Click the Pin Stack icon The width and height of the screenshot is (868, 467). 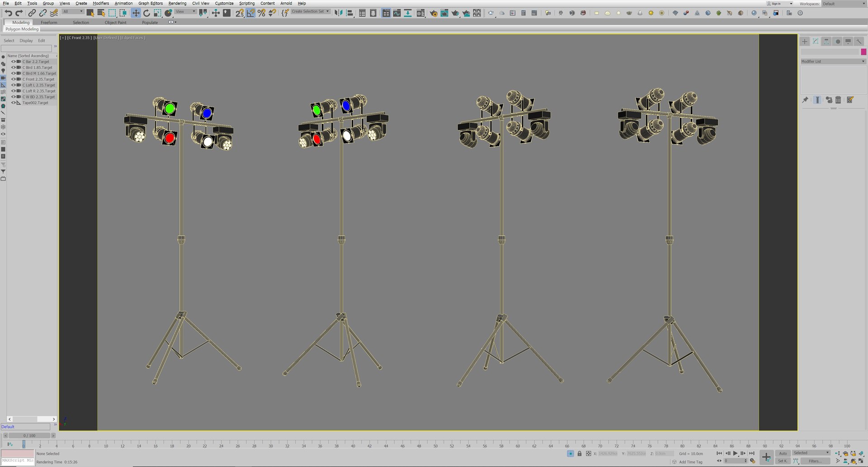pos(805,100)
